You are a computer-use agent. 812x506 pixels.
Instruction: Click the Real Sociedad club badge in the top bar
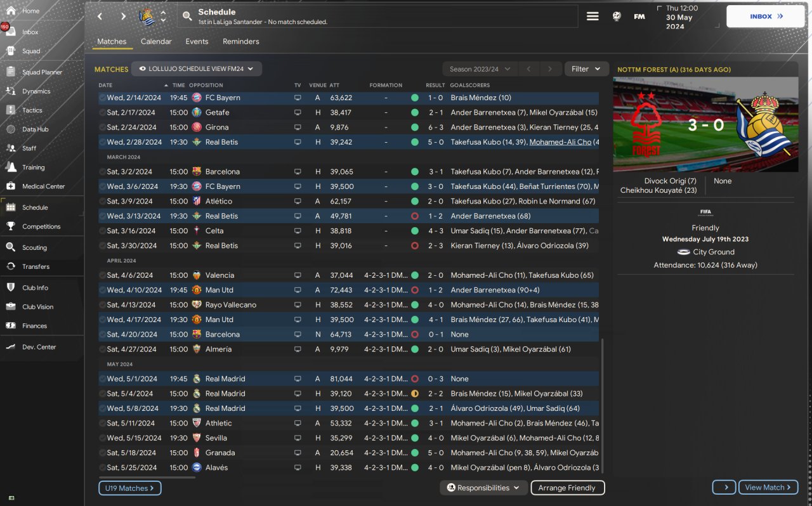[147, 16]
